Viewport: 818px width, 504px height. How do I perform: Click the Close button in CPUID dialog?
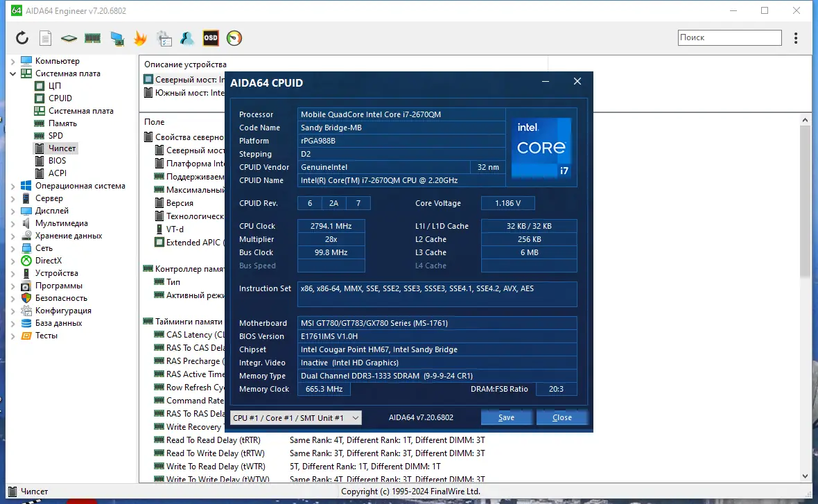[x=562, y=417]
